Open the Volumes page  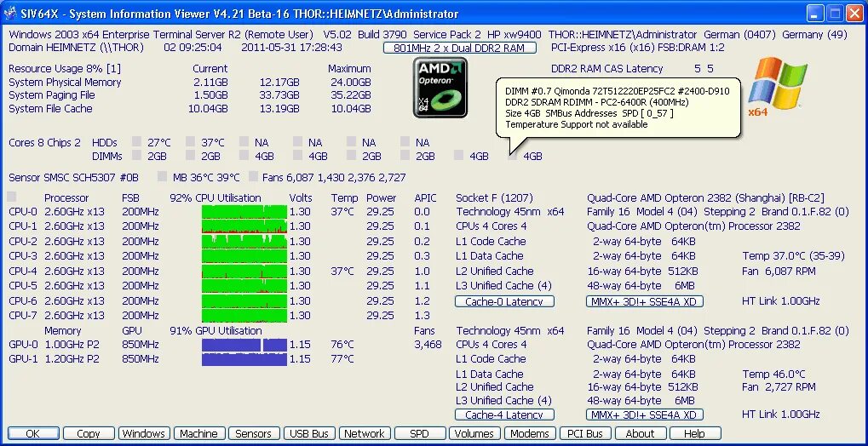pos(474,434)
